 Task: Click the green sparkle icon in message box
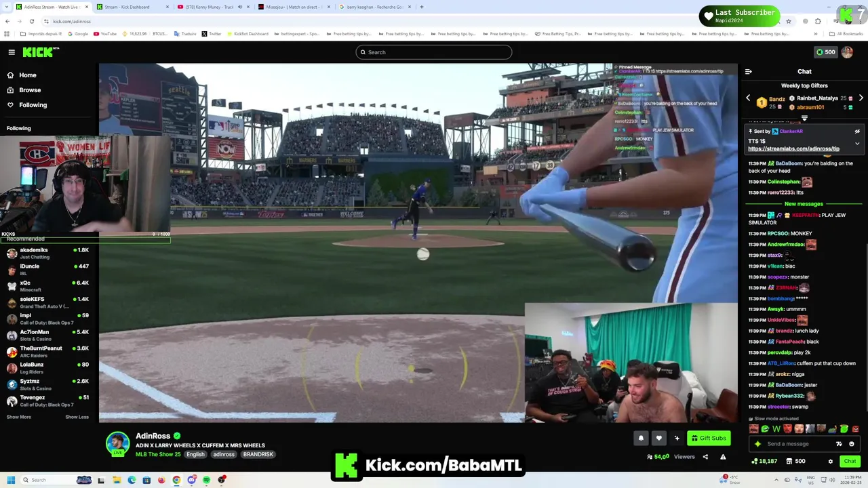[x=757, y=444]
